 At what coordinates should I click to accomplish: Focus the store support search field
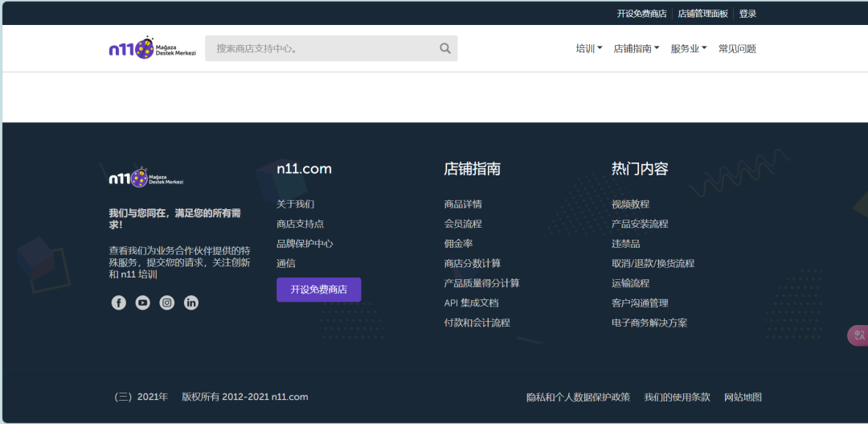point(321,48)
